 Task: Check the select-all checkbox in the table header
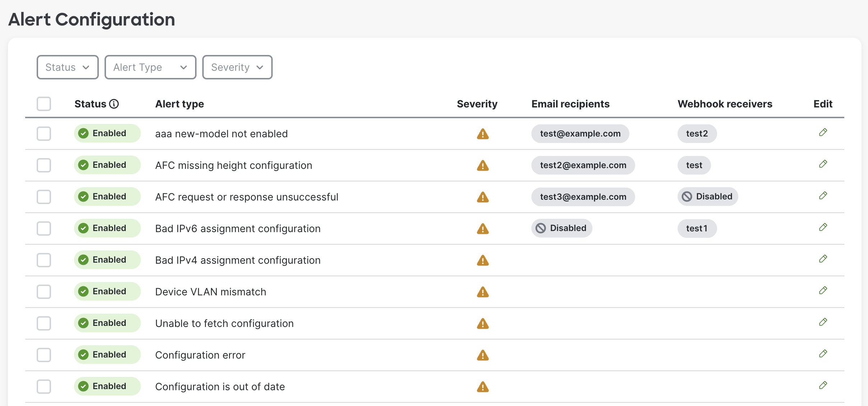(43, 104)
